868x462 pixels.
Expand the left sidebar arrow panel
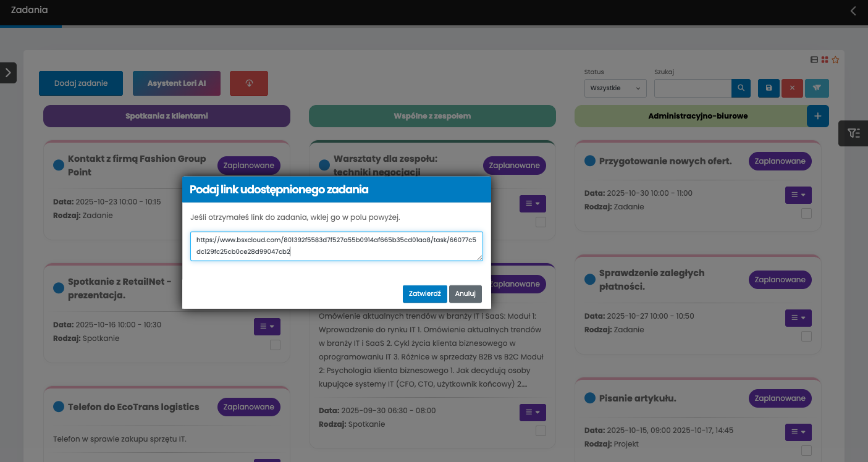tap(8, 72)
